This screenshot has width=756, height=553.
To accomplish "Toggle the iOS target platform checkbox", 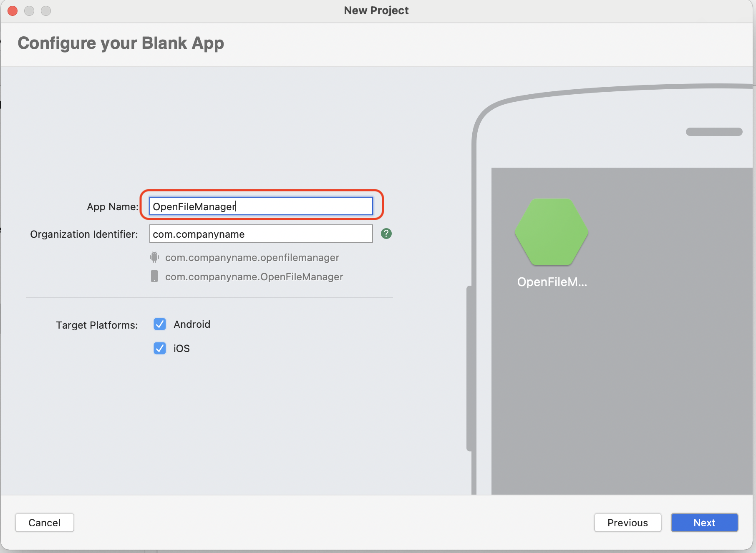I will pyautogui.click(x=160, y=348).
